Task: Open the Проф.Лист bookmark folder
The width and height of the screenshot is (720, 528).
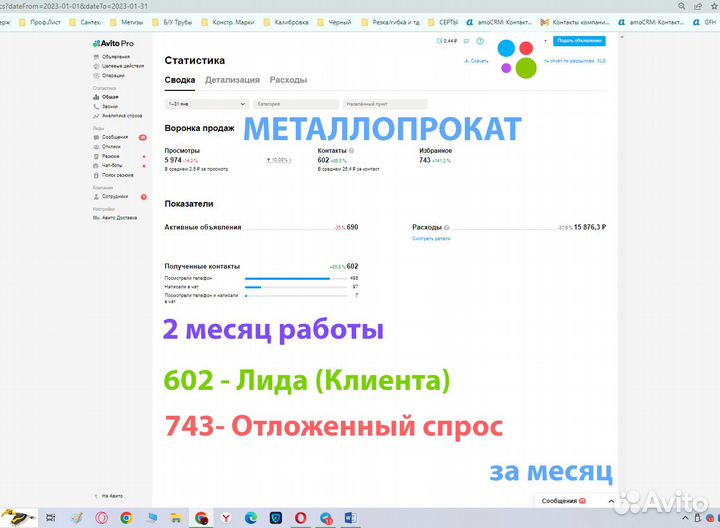Action: point(40,22)
